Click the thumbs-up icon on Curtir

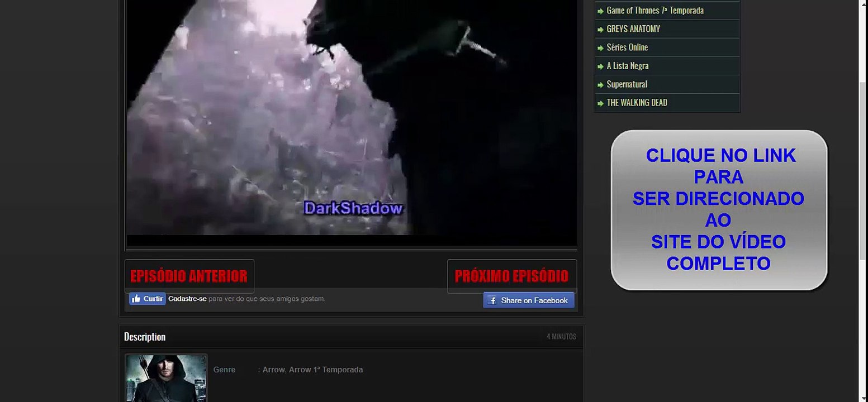[136, 299]
